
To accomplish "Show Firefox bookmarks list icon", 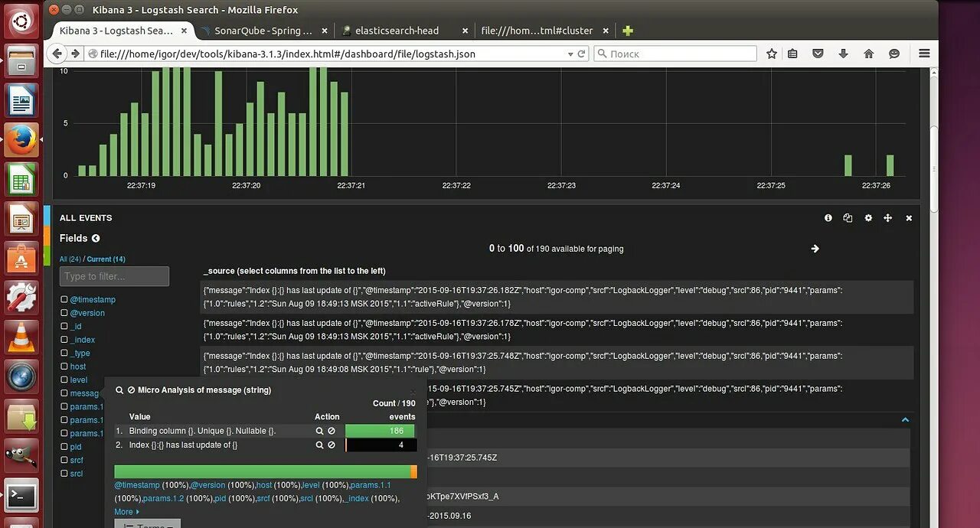I will tap(792, 54).
